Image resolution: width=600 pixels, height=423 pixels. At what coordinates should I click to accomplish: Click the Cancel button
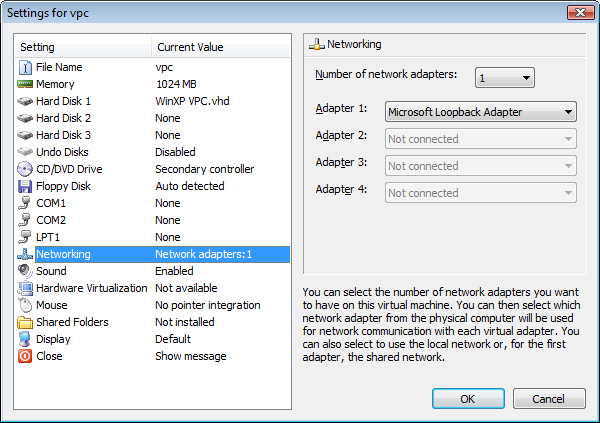coord(549,399)
